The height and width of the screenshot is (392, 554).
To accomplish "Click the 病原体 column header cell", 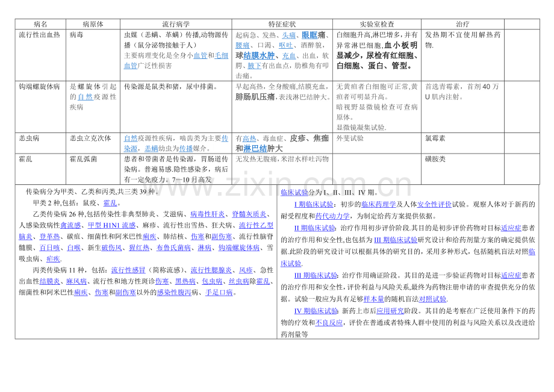I will tap(92, 24).
